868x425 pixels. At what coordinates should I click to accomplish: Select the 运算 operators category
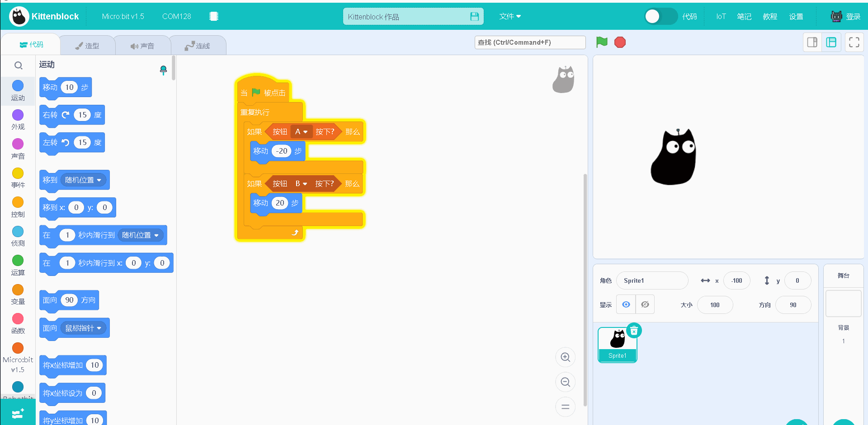(x=18, y=266)
